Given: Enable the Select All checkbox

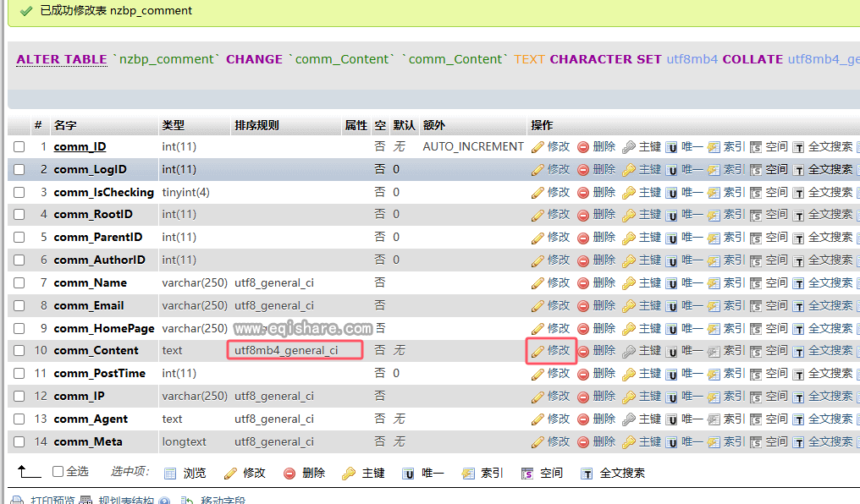Looking at the screenshot, I should 58,472.
